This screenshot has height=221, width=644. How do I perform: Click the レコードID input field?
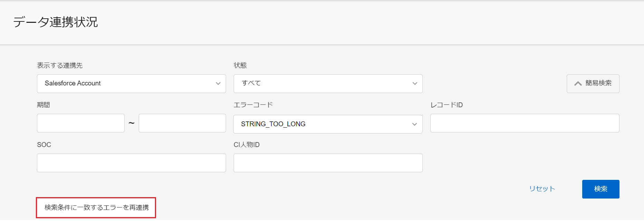point(525,123)
